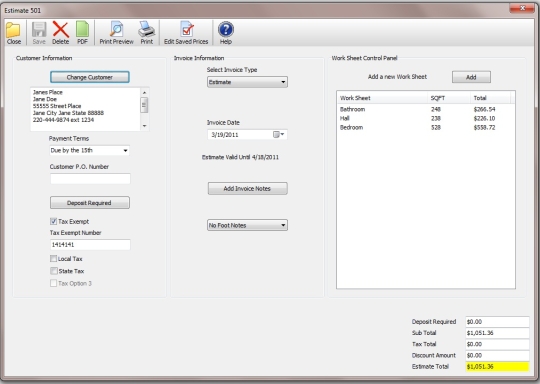Add a new Work Sheet
The image size is (540, 384).
click(471, 77)
